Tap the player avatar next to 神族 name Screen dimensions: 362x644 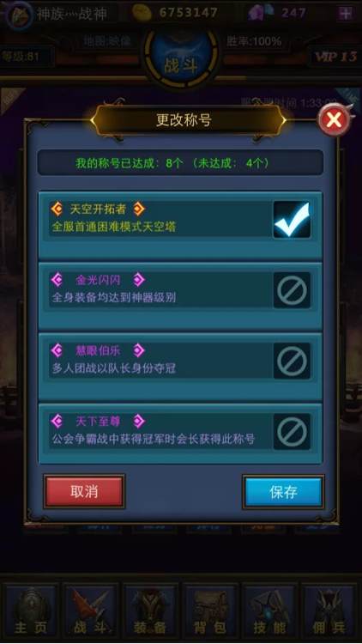coord(19,15)
